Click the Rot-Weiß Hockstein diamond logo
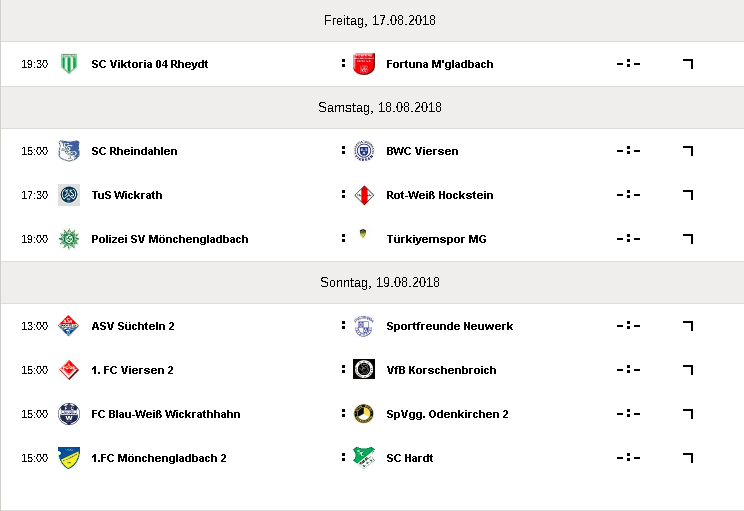Screen dimensions: 744x511 364,195
